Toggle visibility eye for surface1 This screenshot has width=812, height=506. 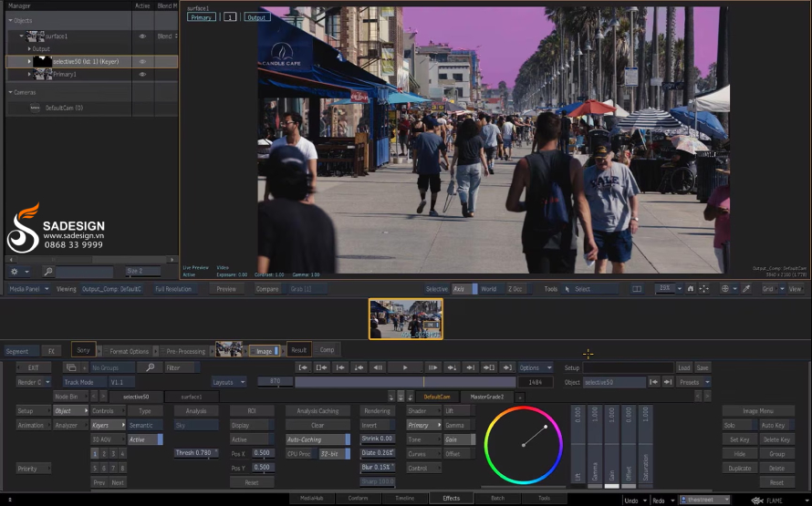(142, 36)
